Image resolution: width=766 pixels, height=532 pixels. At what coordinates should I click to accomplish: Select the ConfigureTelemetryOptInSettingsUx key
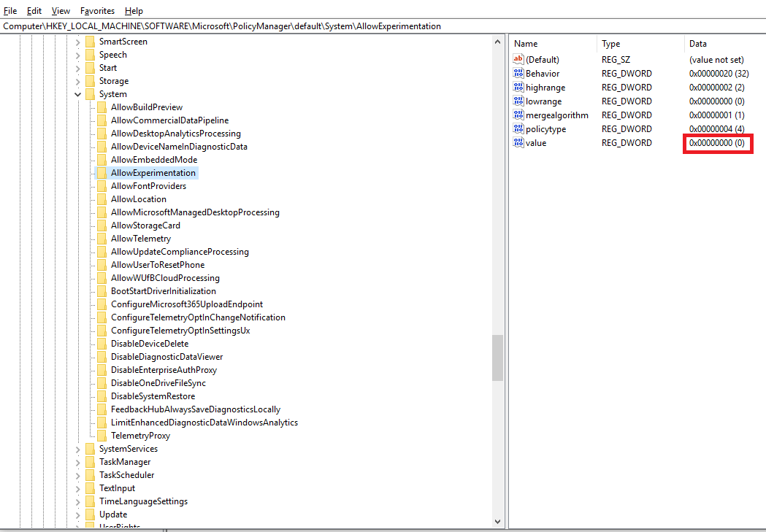click(x=180, y=331)
